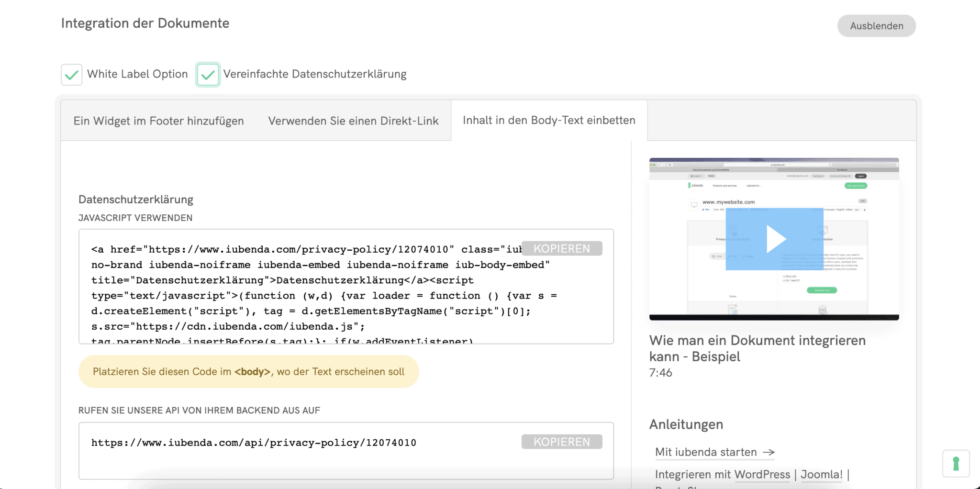Click the 7:46 video duration text
This screenshot has height=489, width=980.
coord(660,373)
